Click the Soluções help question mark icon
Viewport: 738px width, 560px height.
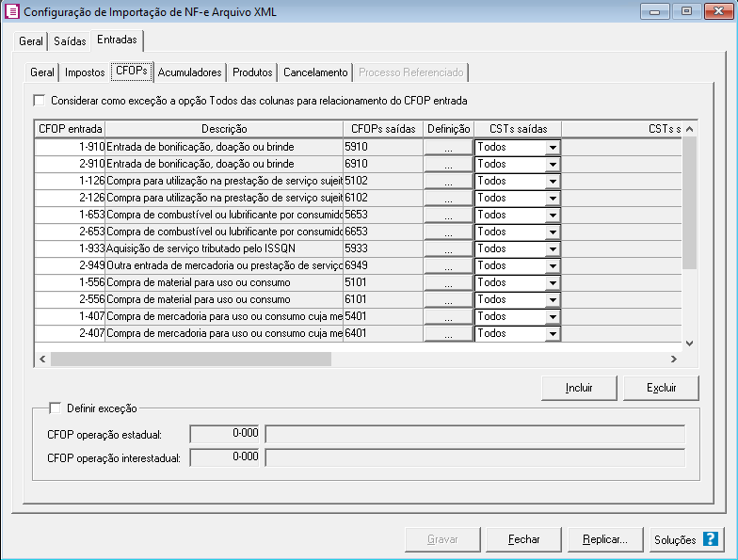coord(710,539)
